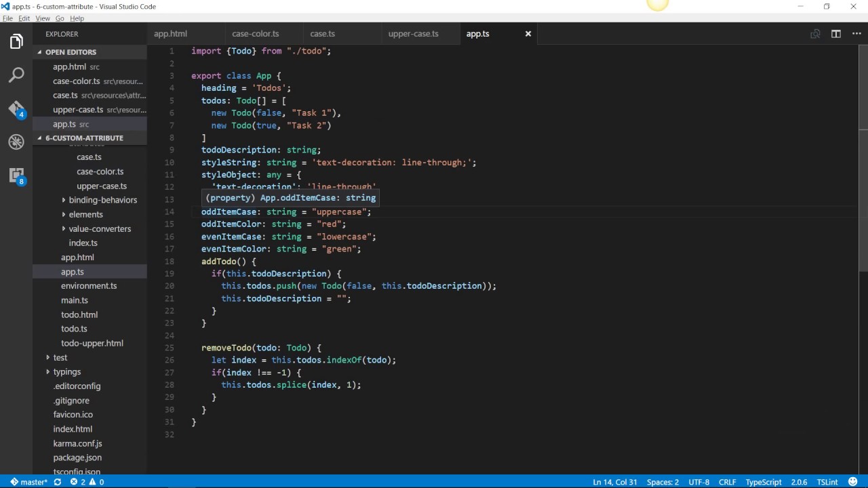This screenshot has height=488, width=868.
Task: Open the errors and warnings problems counter
Action: (x=87, y=482)
